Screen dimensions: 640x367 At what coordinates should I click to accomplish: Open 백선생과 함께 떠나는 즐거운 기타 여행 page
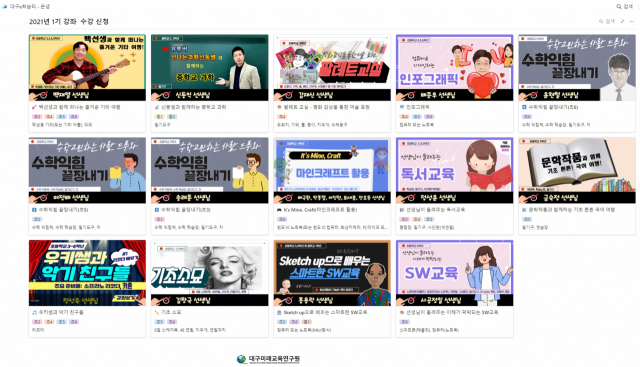click(80, 107)
